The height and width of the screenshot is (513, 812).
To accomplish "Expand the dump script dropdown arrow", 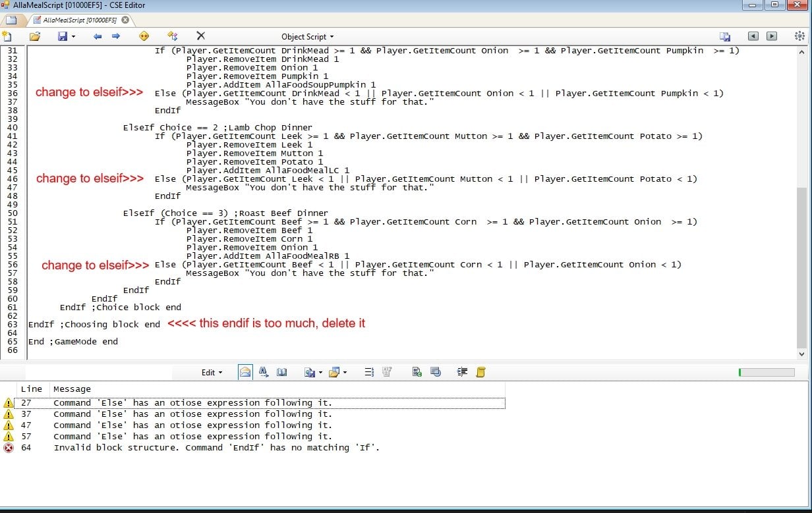I will pyautogui.click(x=320, y=373).
